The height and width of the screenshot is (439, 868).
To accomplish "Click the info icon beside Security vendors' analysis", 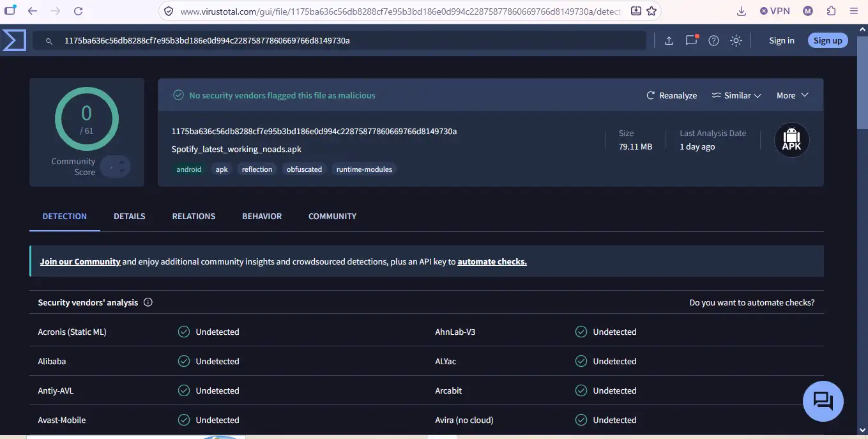I will pyautogui.click(x=148, y=302).
